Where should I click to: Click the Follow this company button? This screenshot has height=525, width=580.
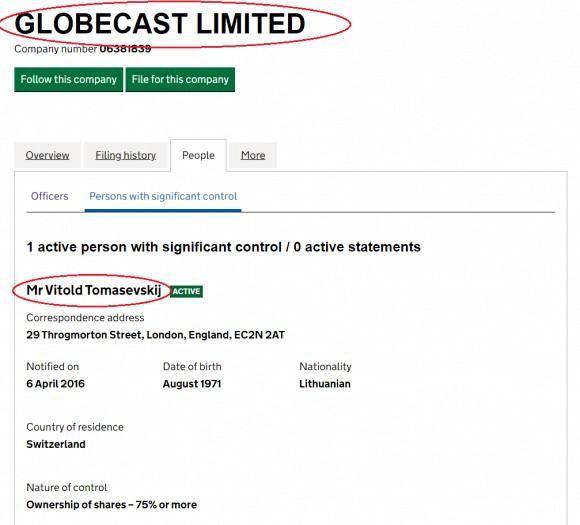click(x=68, y=80)
